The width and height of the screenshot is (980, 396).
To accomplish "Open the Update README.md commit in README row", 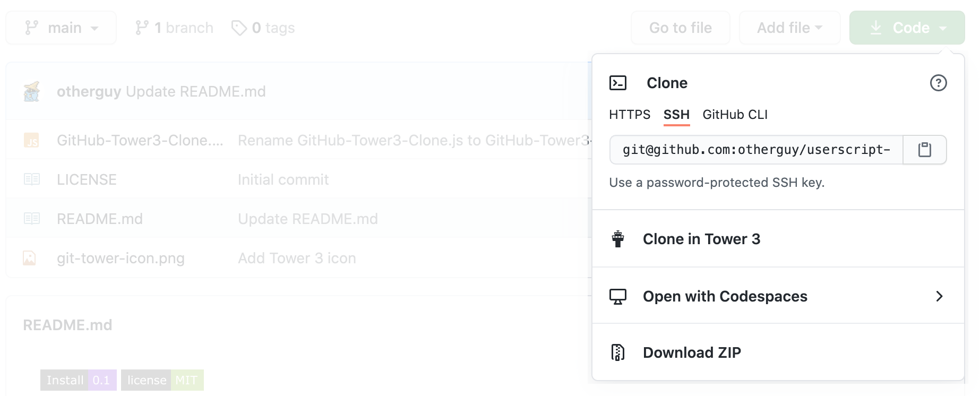I will 308,219.
